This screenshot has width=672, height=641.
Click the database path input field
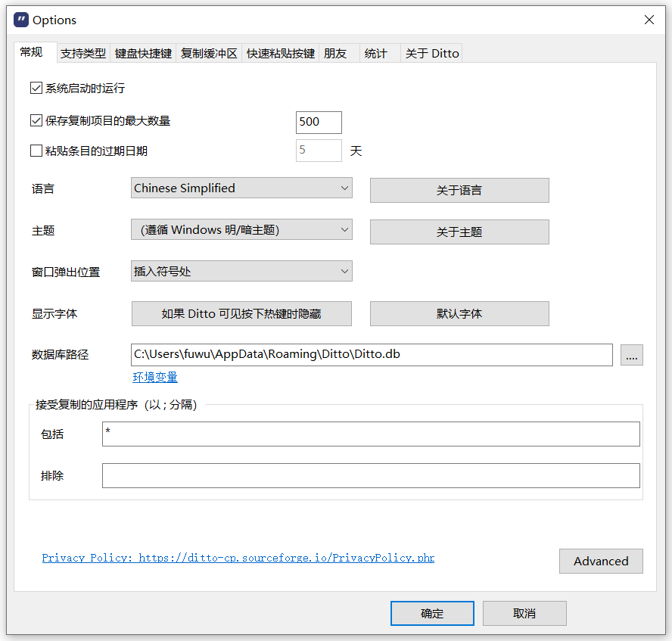click(372, 354)
